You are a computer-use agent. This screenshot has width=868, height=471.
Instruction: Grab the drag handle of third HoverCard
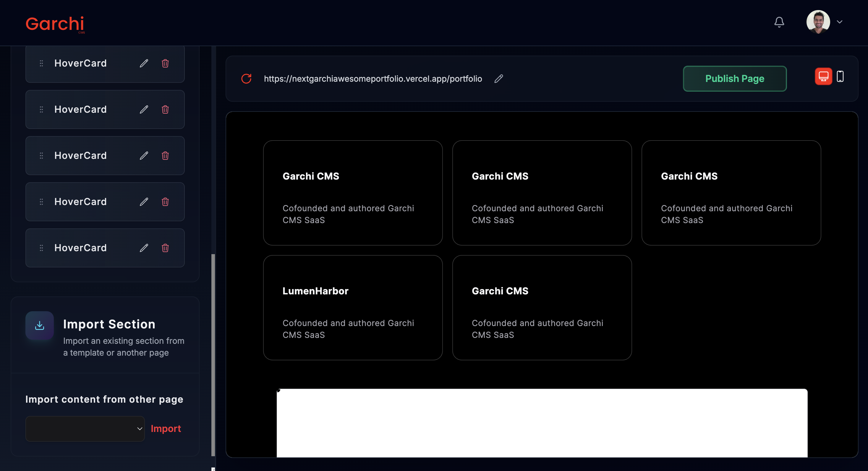tap(41, 156)
